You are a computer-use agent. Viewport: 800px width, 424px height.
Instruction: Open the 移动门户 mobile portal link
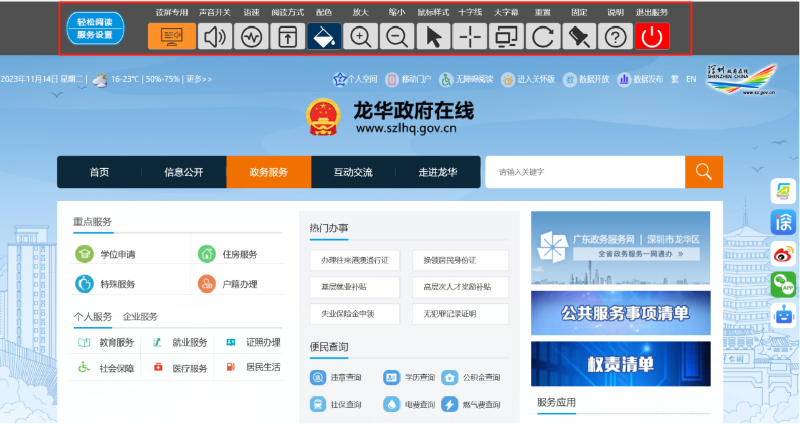[x=408, y=79]
